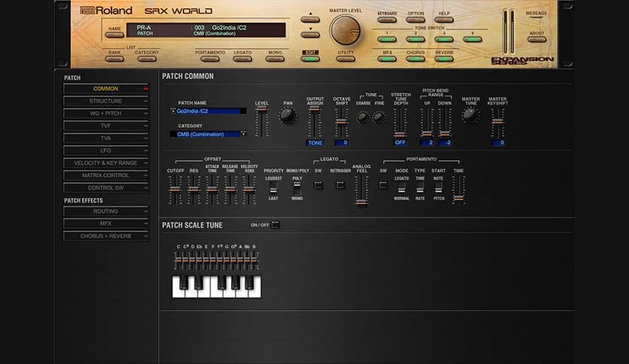
Task: Select next patch with down arrow button
Action: click(310, 35)
